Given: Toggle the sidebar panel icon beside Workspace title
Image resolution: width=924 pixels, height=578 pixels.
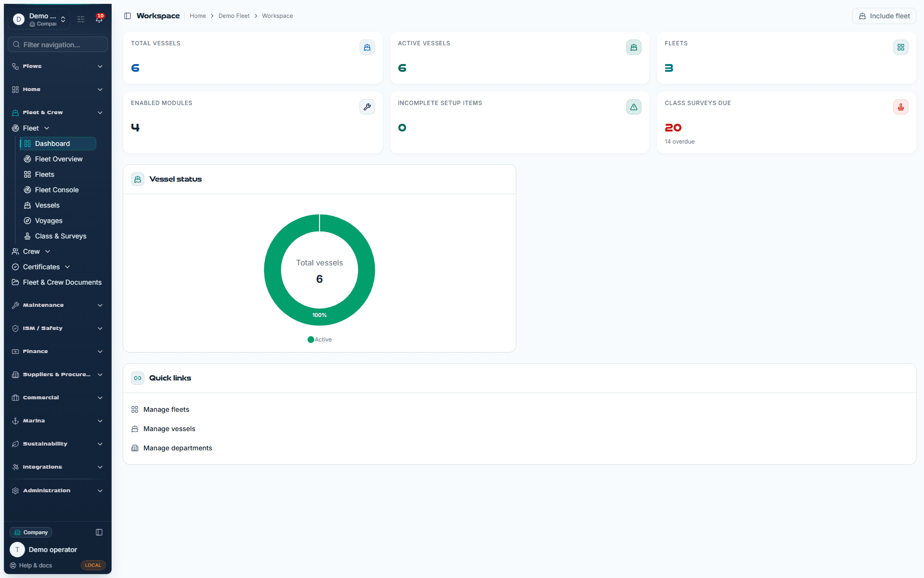Looking at the screenshot, I should click(128, 16).
